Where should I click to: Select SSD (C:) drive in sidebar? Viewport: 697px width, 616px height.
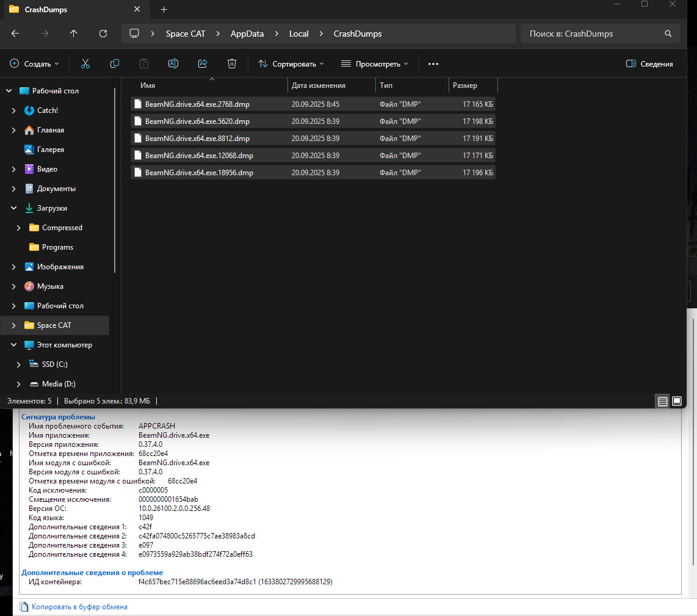coord(54,364)
